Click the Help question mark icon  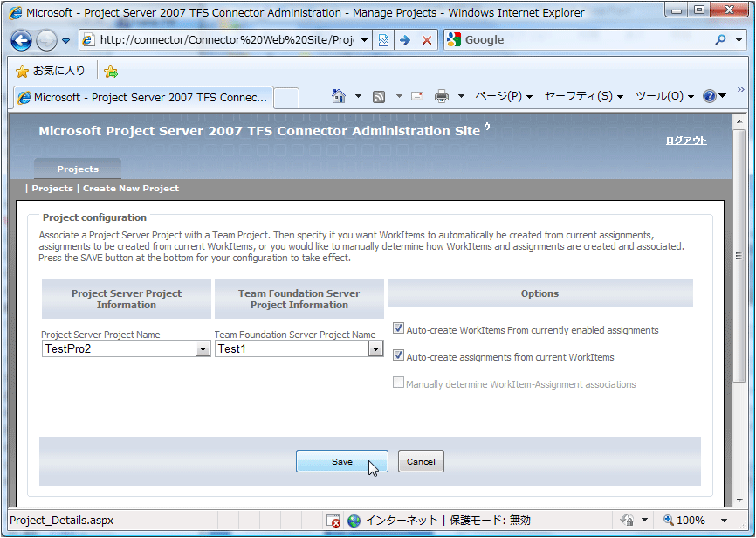709,96
